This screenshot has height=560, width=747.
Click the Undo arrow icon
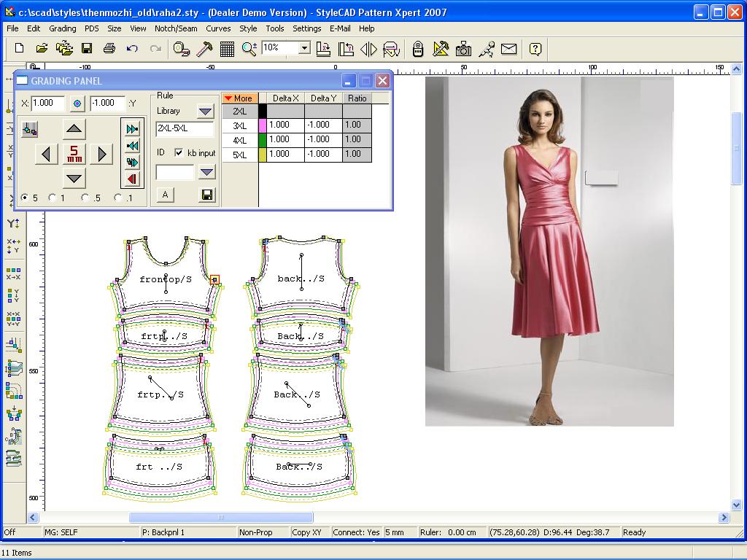pos(131,49)
